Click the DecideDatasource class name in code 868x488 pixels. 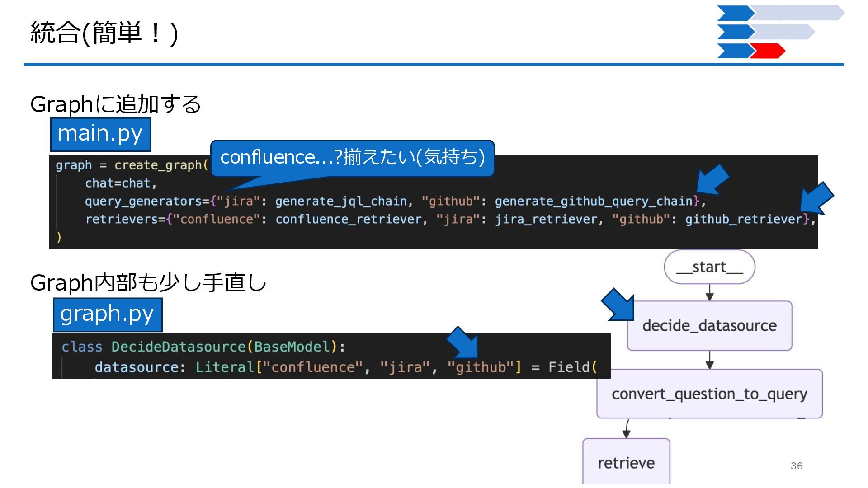tap(178, 347)
